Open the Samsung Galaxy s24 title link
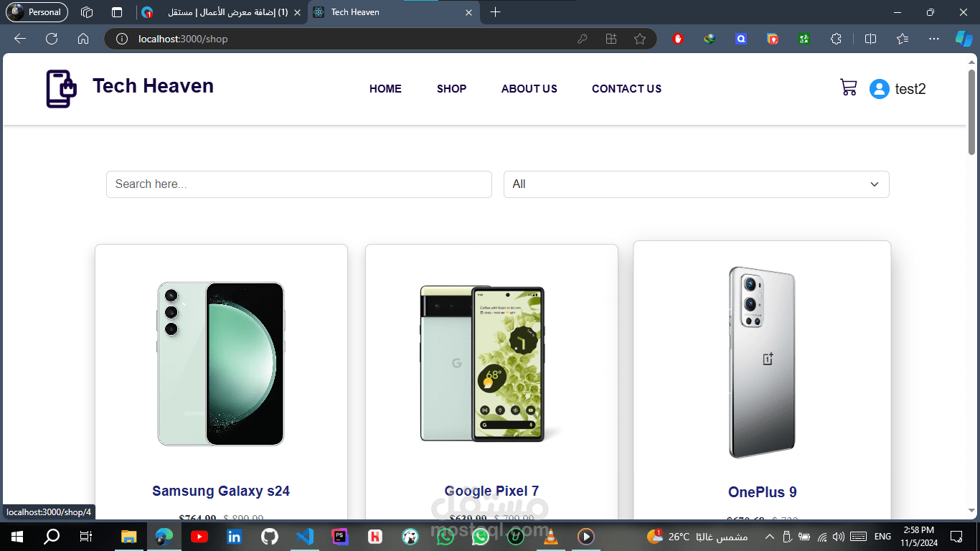Image resolution: width=980 pixels, height=551 pixels. coord(221,491)
